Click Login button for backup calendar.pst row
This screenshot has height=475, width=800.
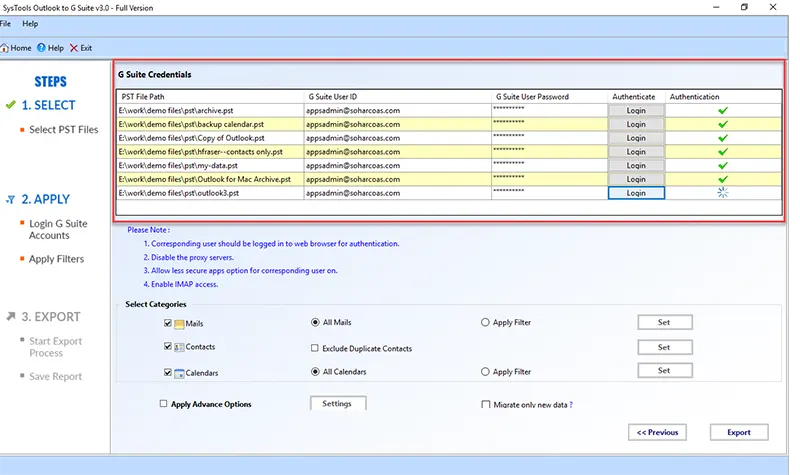point(636,124)
